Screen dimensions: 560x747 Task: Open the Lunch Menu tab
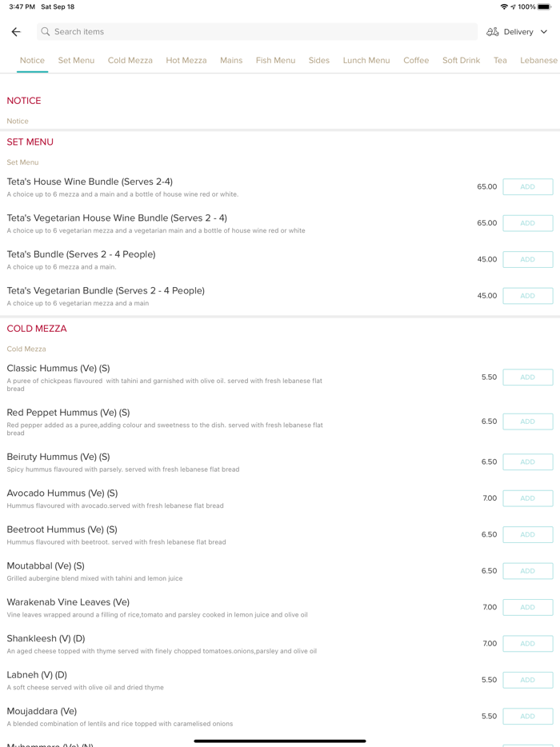[x=366, y=60]
